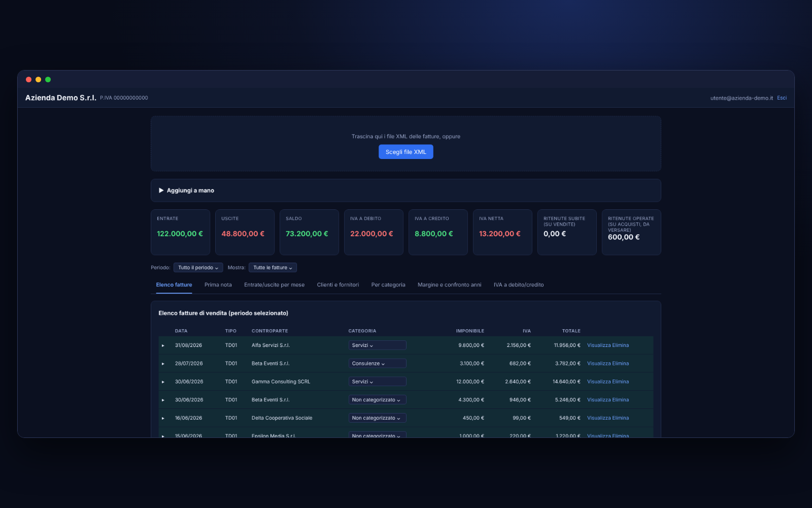Open the Entrate/uscite per mese tab

pyautogui.click(x=274, y=285)
